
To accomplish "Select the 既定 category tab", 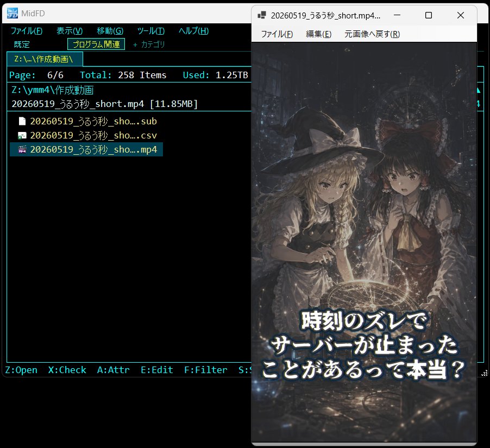I will [22, 45].
